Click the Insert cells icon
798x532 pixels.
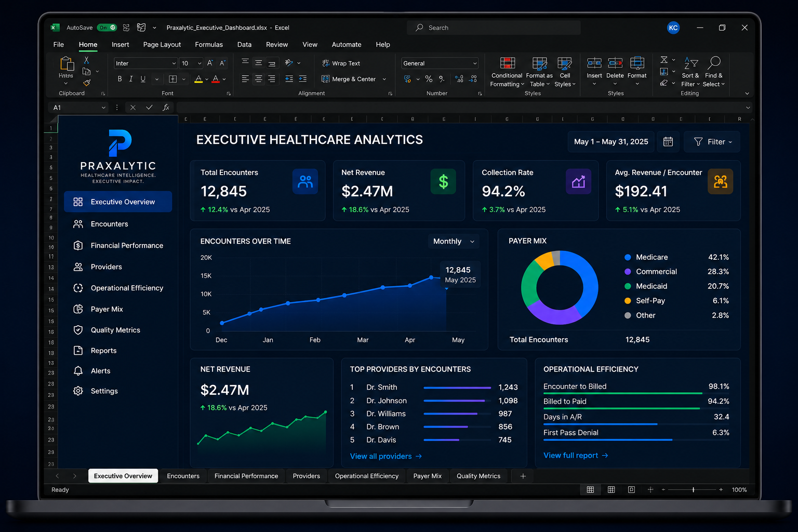594,63
